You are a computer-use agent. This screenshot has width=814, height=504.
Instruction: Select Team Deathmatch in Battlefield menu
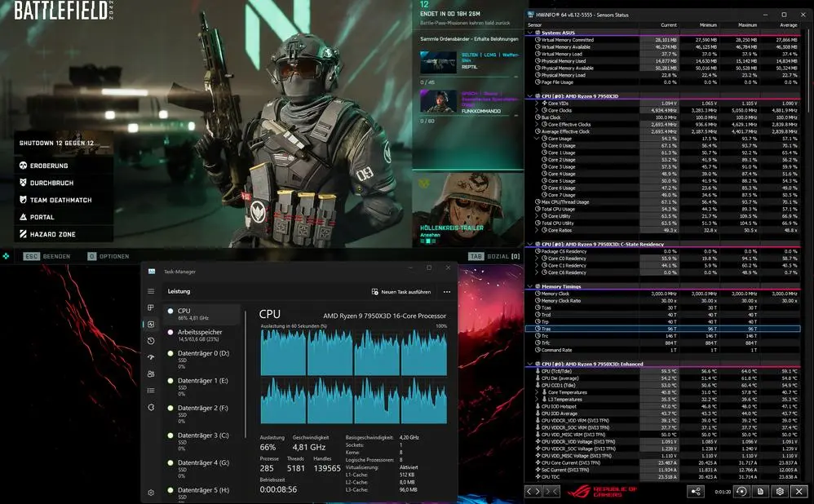click(64, 200)
